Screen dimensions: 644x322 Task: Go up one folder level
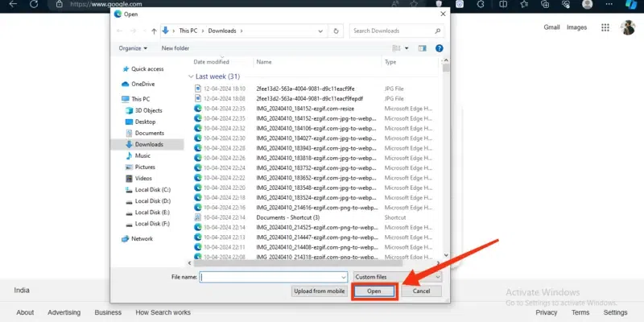point(154,31)
